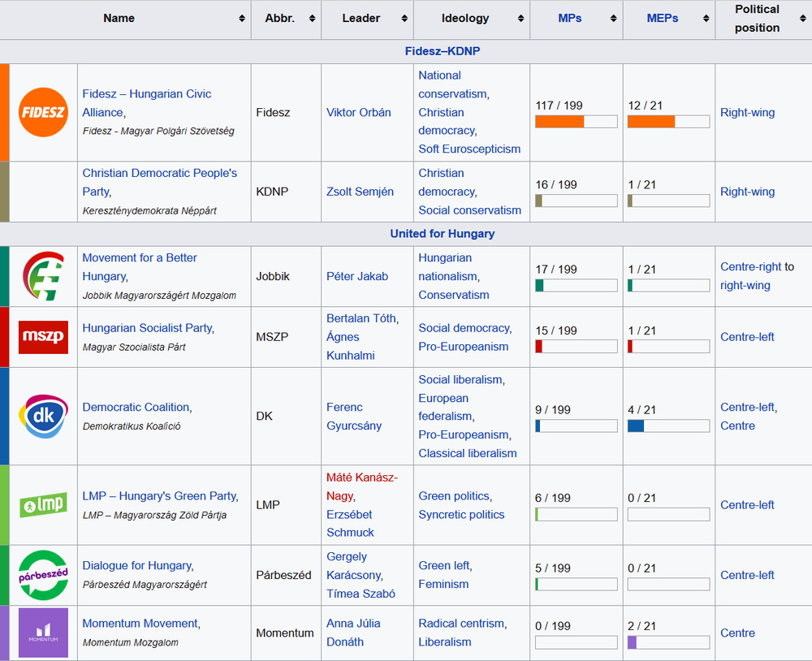812x661 pixels.
Task: Click the MPs column header link
Action: click(x=569, y=19)
